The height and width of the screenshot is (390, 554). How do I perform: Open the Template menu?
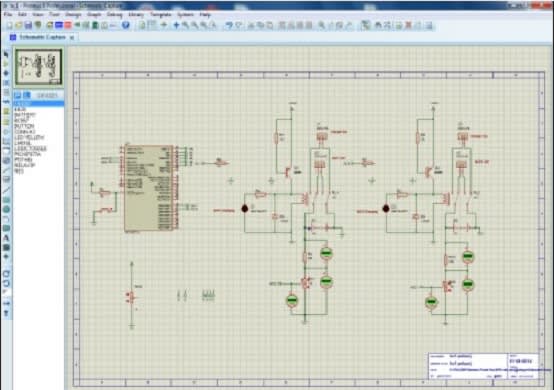[161, 14]
